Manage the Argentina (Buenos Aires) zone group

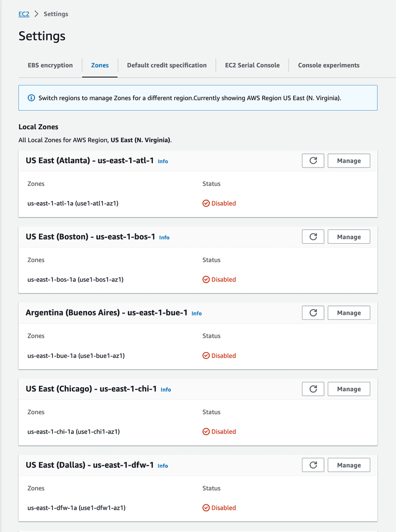349,313
